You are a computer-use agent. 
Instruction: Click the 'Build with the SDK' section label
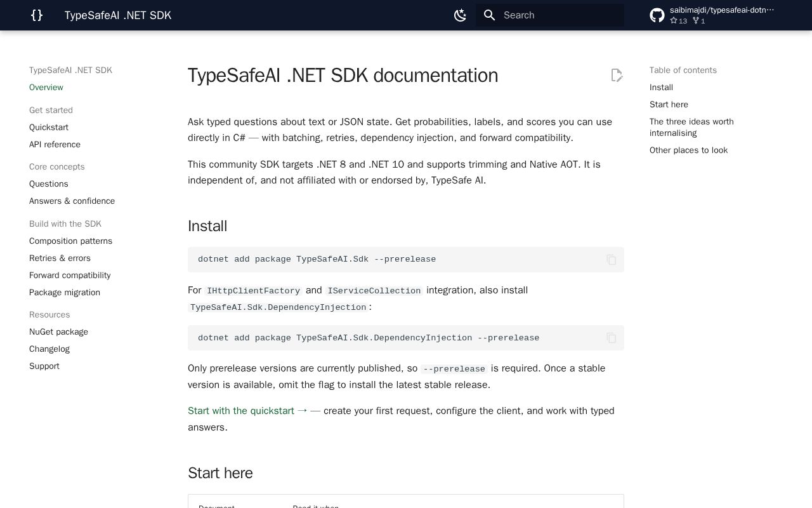click(65, 224)
